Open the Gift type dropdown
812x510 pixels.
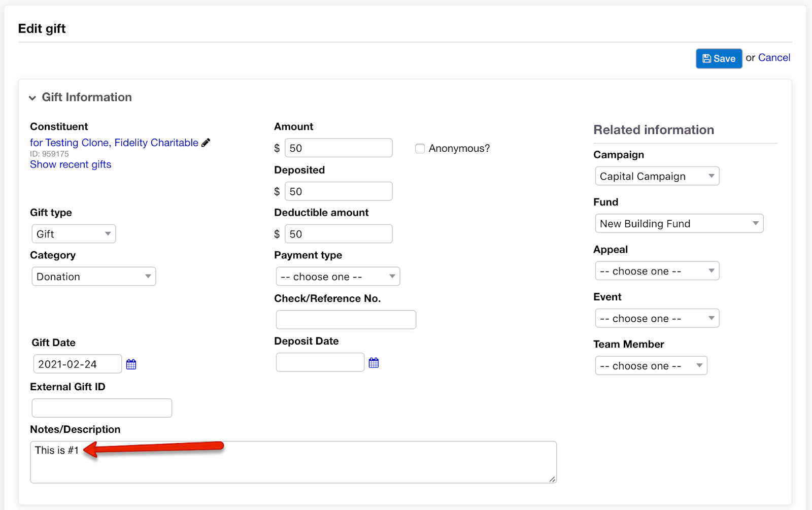pos(74,234)
